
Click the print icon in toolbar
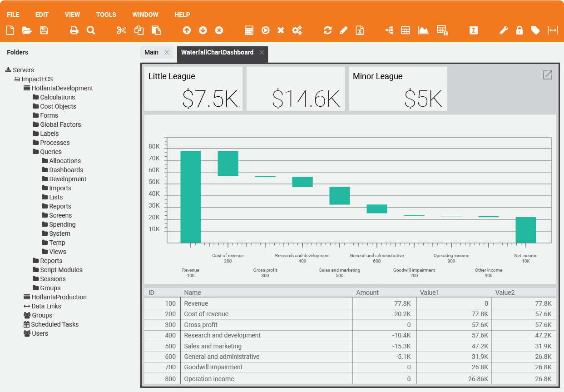(x=74, y=30)
